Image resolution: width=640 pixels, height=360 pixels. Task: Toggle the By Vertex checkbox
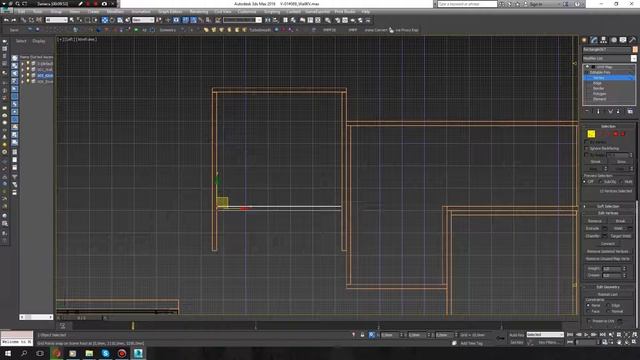[587, 142]
